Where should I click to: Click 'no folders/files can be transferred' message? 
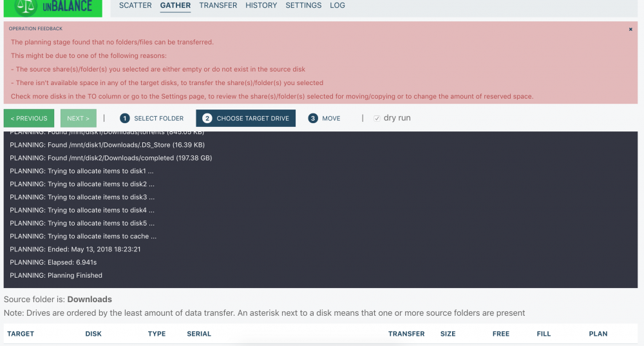click(112, 42)
